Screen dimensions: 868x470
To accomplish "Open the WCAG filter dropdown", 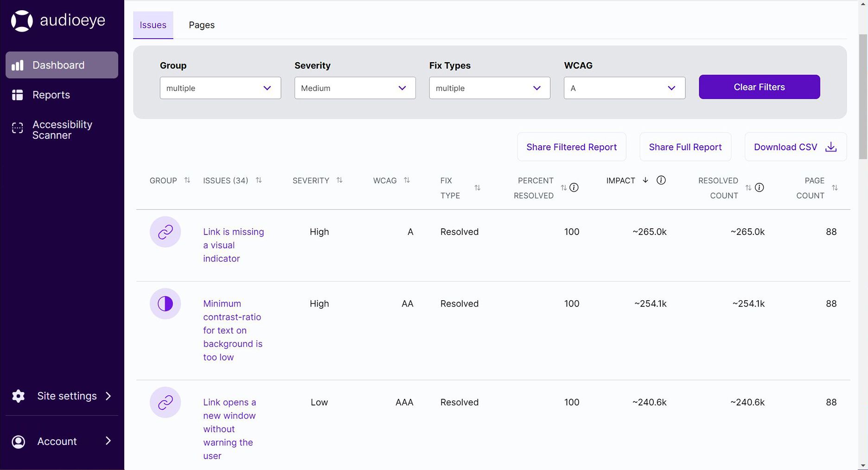I will coord(624,88).
